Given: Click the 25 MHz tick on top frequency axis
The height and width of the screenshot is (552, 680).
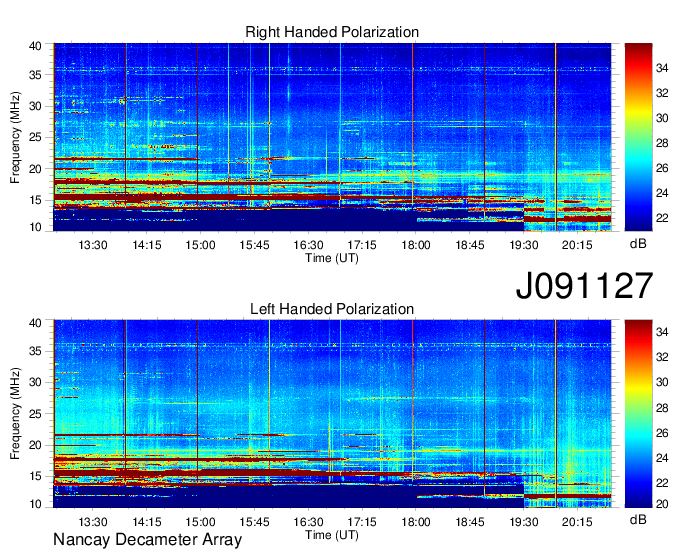Looking at the screenshot, I should click(35, 137).
